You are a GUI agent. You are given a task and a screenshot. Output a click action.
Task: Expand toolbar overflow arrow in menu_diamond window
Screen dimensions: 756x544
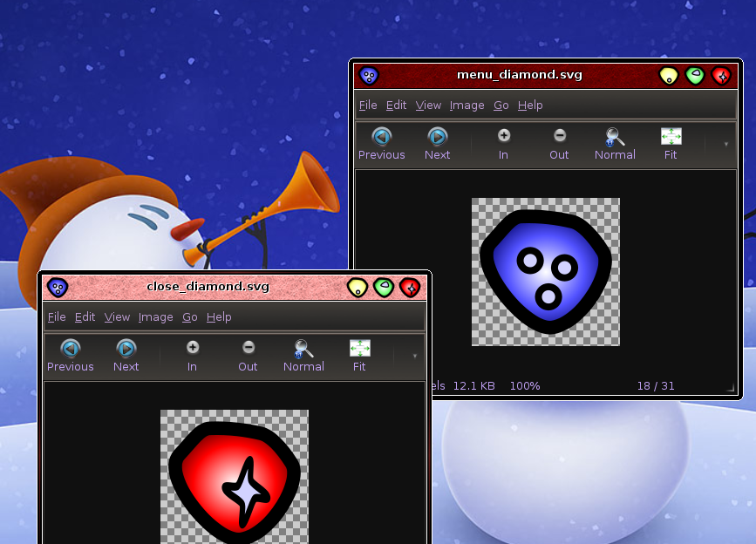click(726, 144)
